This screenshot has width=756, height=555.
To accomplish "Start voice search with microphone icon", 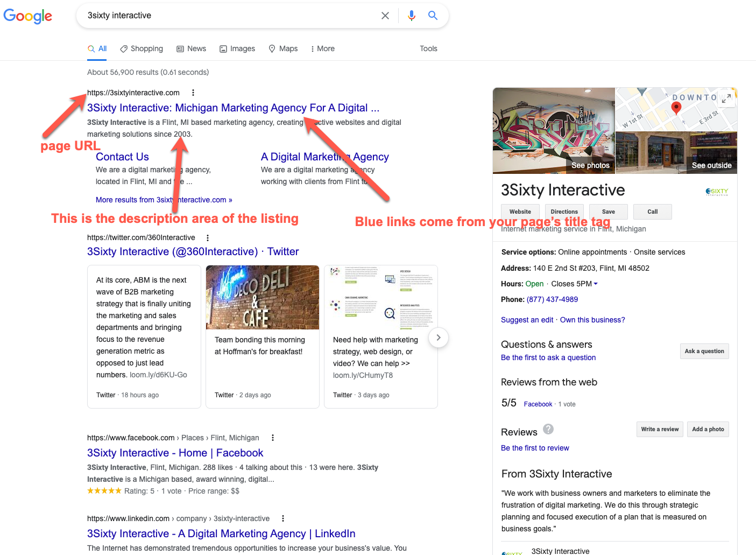I will pyautogui.click(x=412, y=16).
